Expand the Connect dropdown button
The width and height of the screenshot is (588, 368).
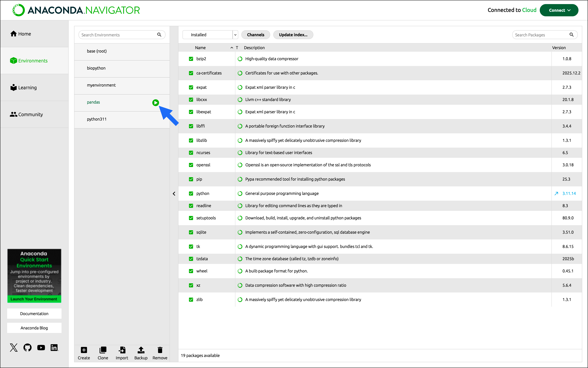[559, 10]
